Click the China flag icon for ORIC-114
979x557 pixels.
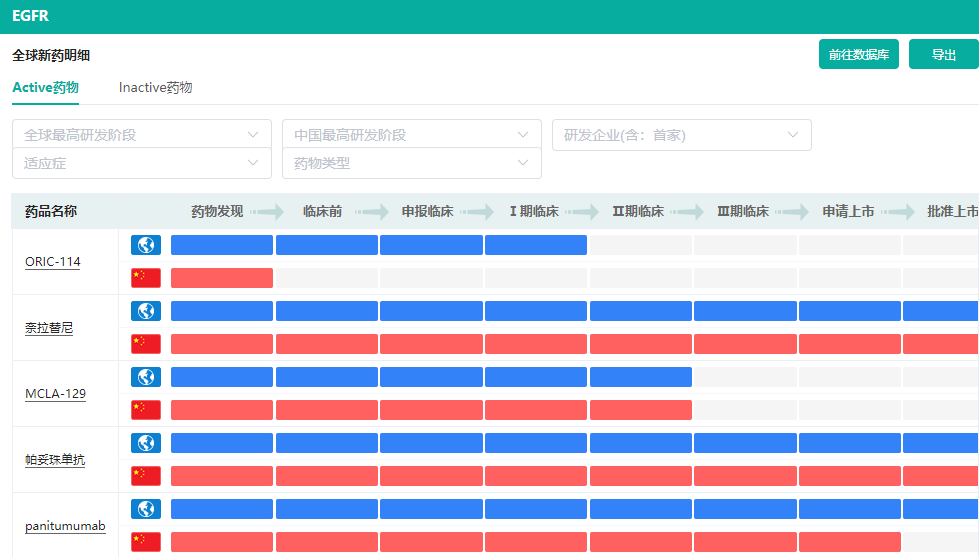[x=146, y=278]
